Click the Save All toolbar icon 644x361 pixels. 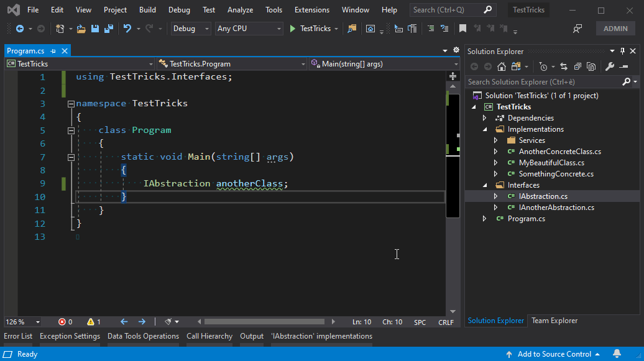tap(109, 29)
